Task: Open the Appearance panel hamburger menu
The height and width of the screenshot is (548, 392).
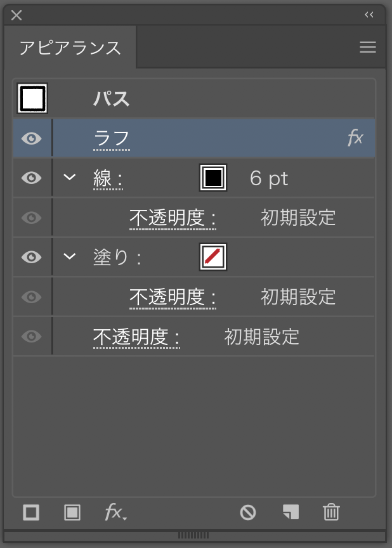Action: [368, 47]
